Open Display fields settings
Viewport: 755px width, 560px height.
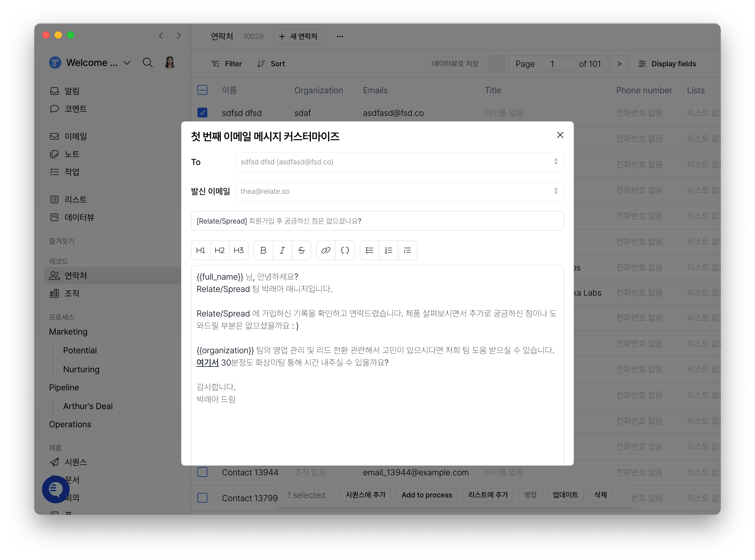667,64
